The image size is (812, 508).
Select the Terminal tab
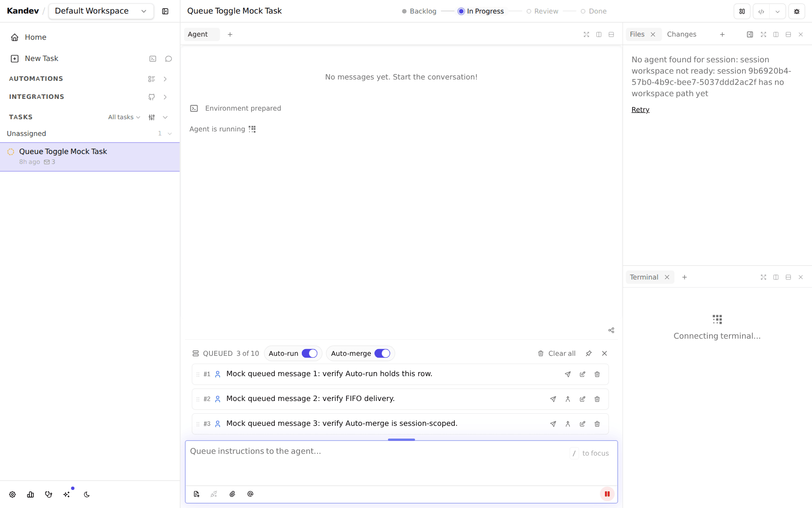644,277
